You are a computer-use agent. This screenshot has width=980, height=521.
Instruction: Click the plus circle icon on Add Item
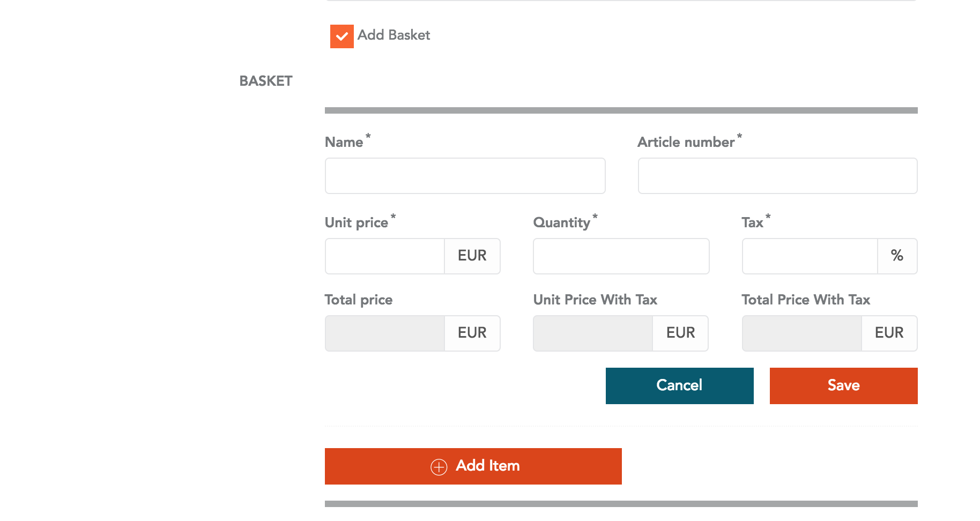tap(439, 467)
